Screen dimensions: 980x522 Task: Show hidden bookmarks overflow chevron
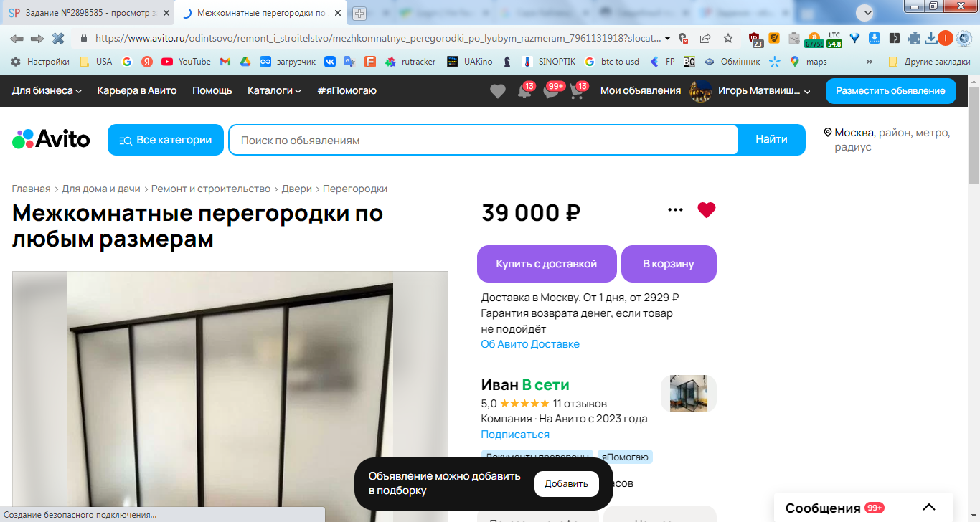870,62
